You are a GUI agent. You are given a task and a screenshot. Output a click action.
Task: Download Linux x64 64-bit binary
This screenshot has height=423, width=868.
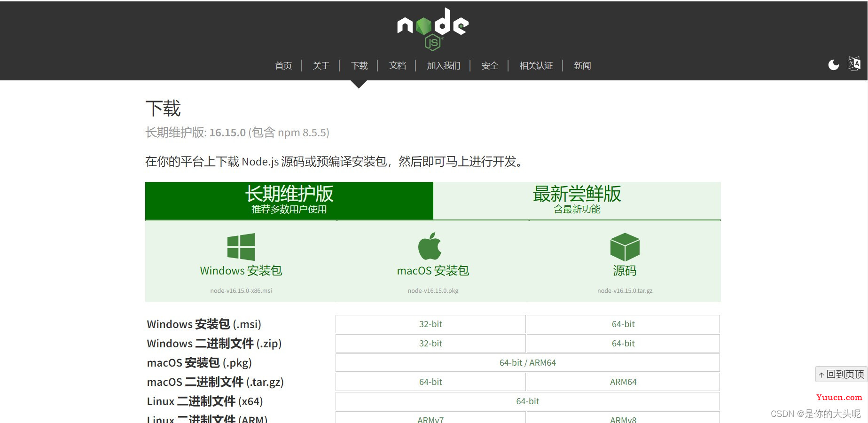pyautogui.click(x=528, y=401)
